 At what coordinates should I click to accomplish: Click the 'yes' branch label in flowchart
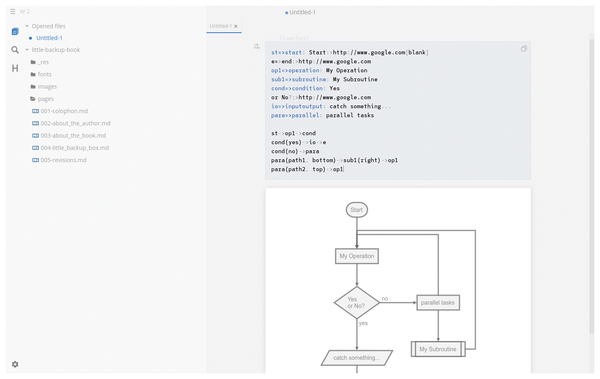click(363, 323)
